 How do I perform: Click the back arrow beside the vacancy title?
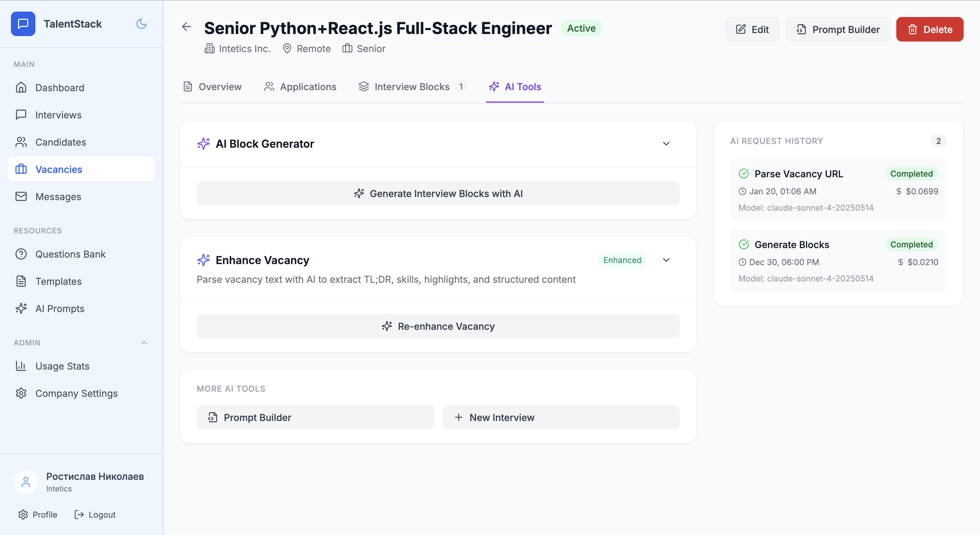pos(186,27)
